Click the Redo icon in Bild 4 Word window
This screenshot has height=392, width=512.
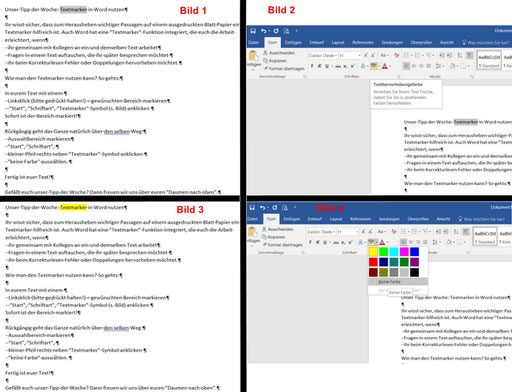[275, 208]
